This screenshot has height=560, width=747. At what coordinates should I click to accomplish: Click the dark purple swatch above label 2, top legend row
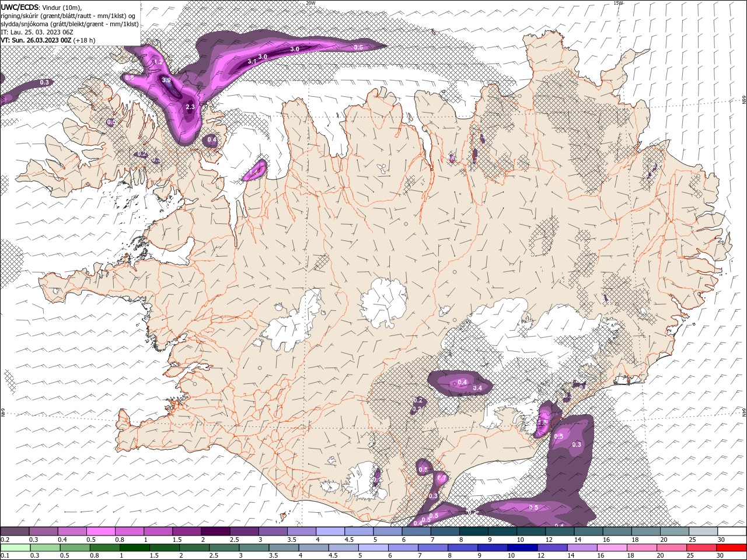point(215,531)
